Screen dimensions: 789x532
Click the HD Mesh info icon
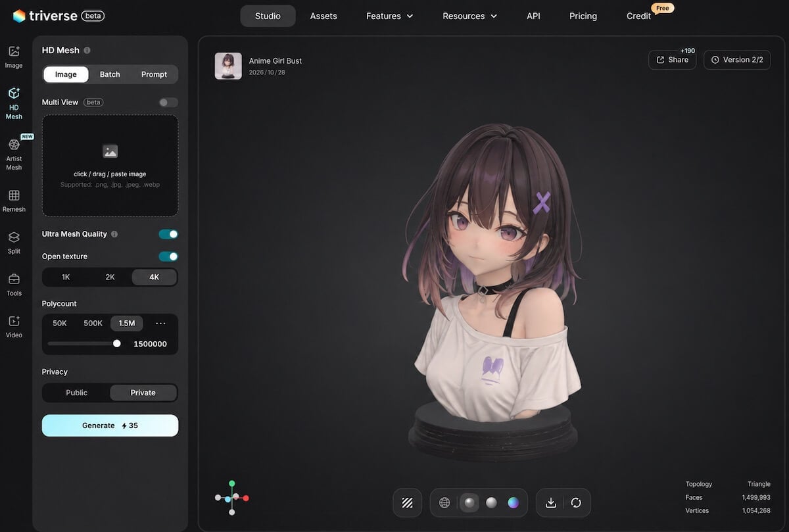87,50
